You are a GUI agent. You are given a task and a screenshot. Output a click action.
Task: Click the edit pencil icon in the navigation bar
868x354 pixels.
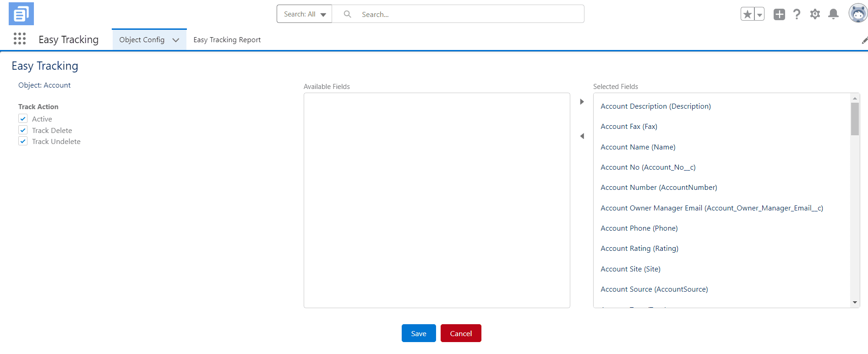(864, 40)
